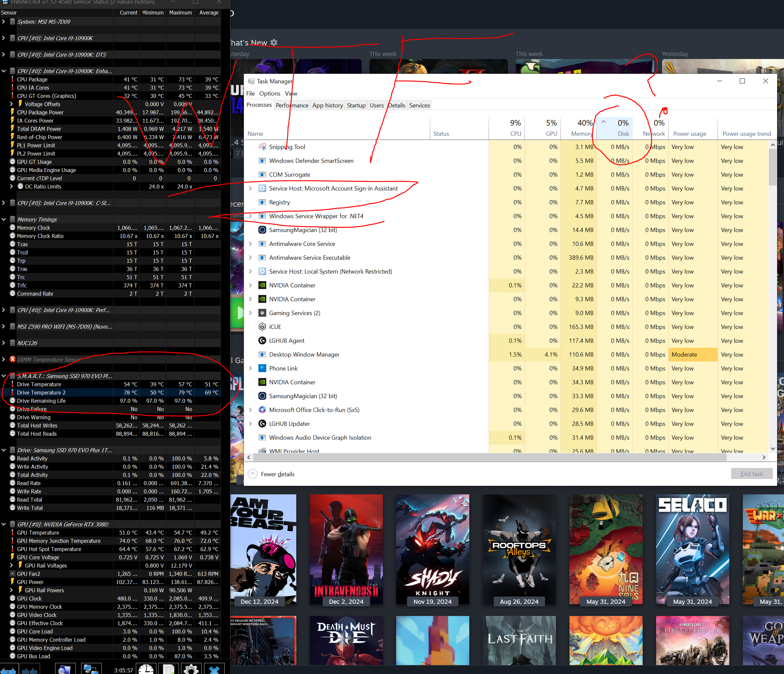Open the Shady Knight game thumbnail

432,549
